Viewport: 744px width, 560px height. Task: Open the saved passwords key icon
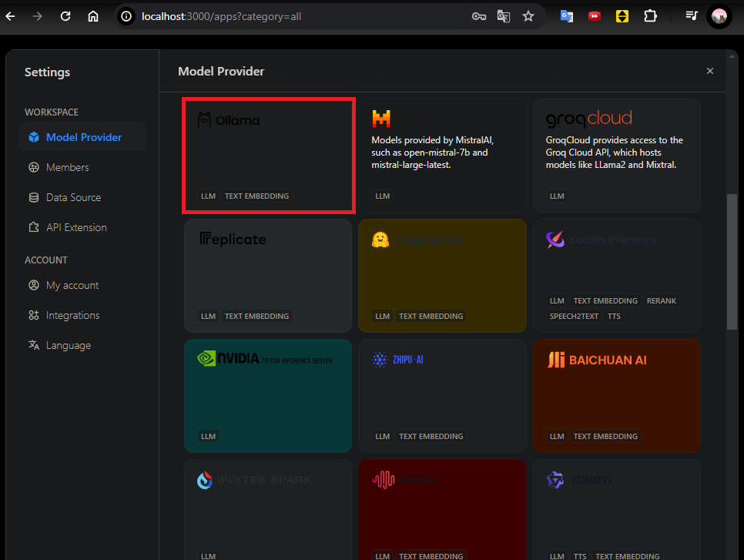pyautogui.click(x=479, y=17)
